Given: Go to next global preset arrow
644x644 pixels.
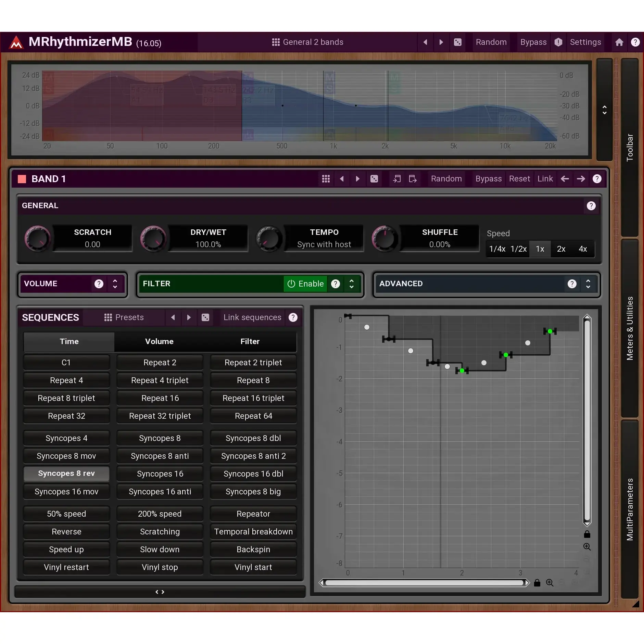Looking at the screenshot, I should click(x=441, y=42).
